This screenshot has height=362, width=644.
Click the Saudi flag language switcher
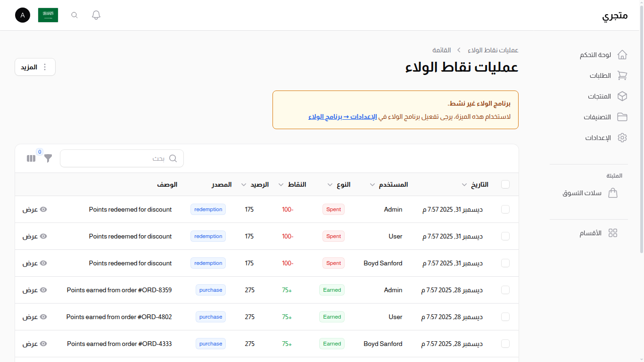click(48, 15)
